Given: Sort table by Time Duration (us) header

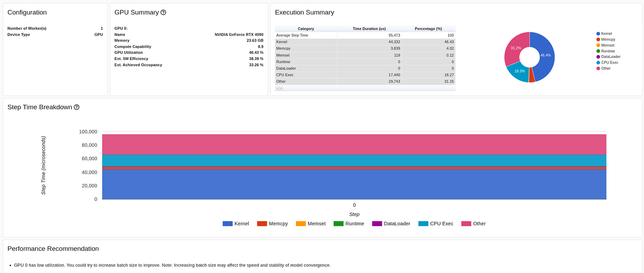Looking at the screenshot, I should pos(369,29).
